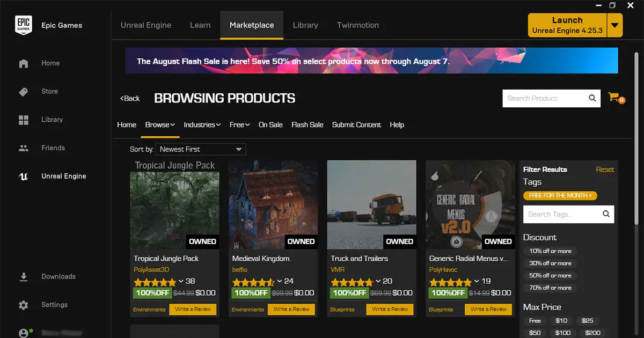Write a Review for Medieval Kingdom
The image size is (644, 338).
coord(291,309)
